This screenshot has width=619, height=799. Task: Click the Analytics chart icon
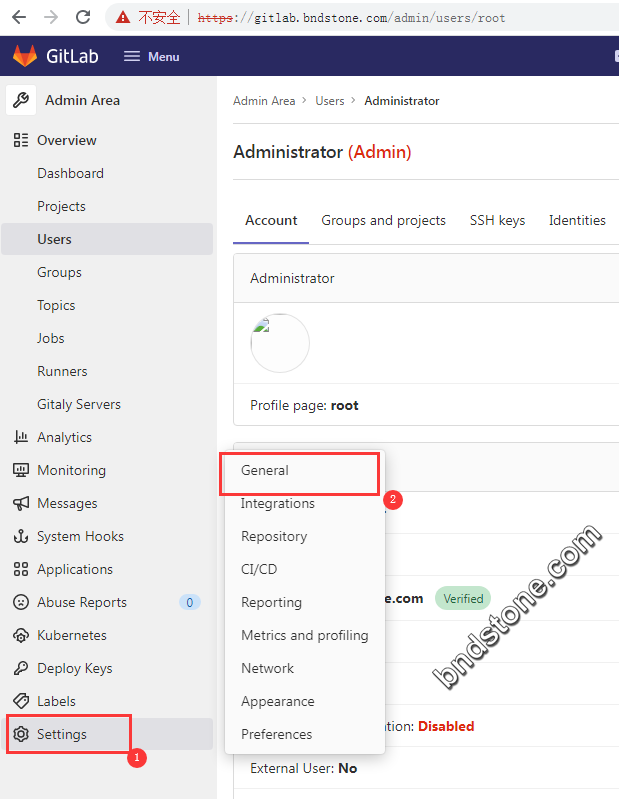[21, 437]
